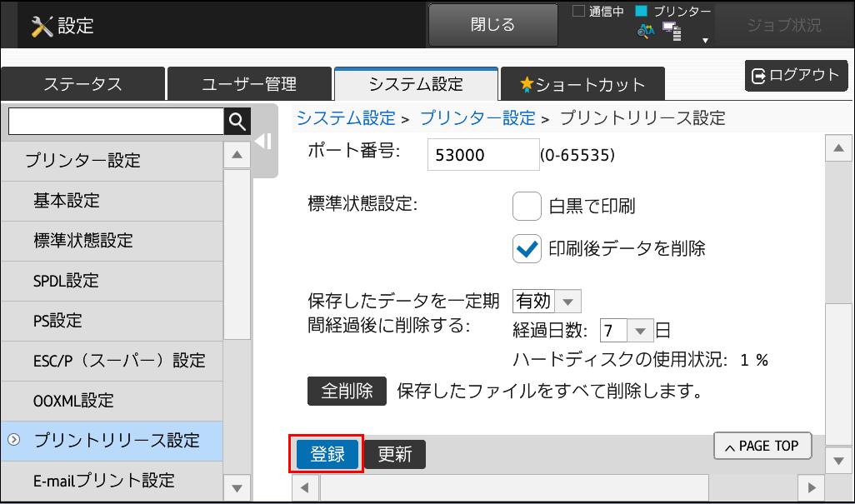Click the content vertical scrollbar thumb
Image resolution: width=855 pixels, height=504 pixels.
[838, 374]
